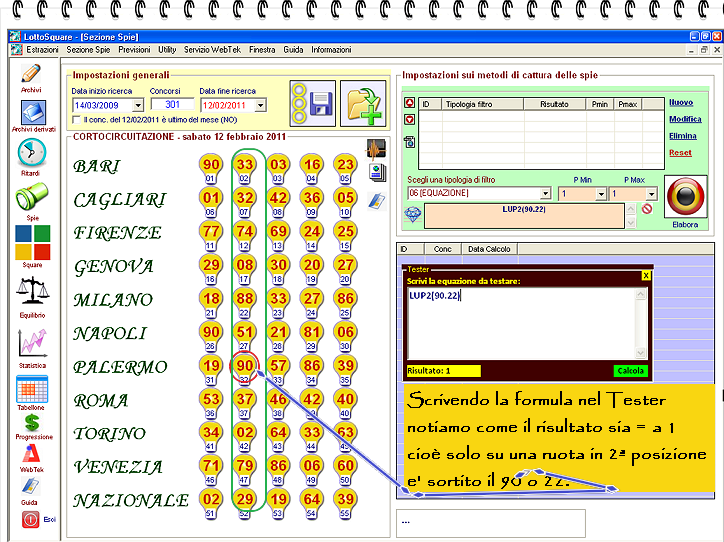Click the Esci exit icon
This screenshot has width=724, height=542.
tap(30, 520)
